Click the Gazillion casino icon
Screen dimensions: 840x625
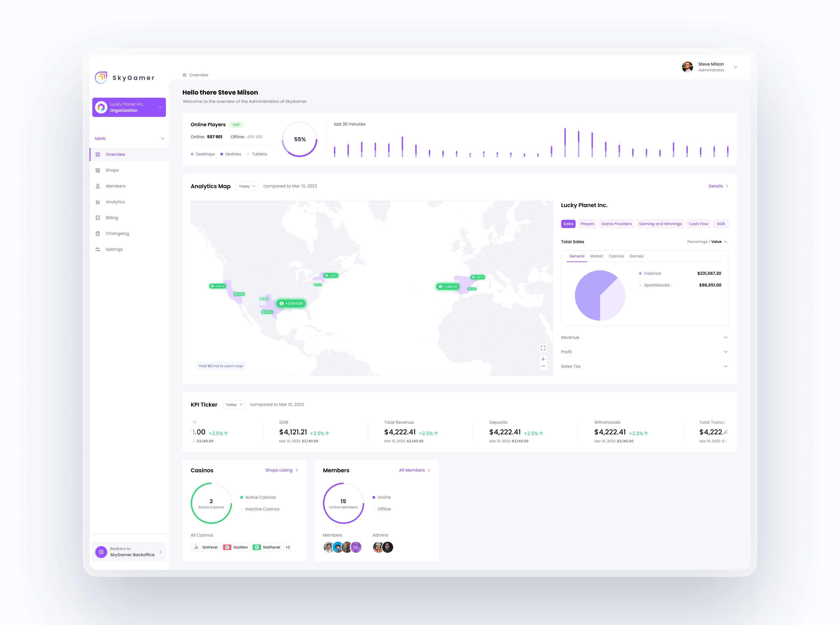228,547
